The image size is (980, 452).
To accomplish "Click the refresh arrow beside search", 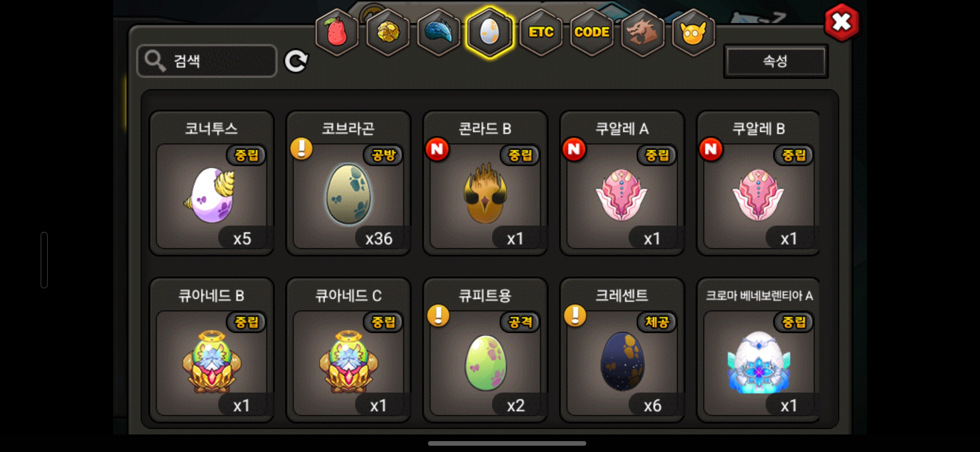I will coord(296,62).
